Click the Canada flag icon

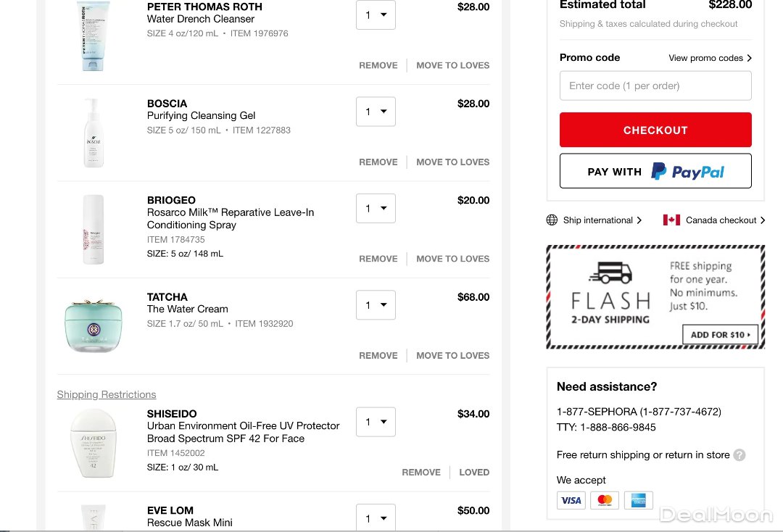pos(671,220)
